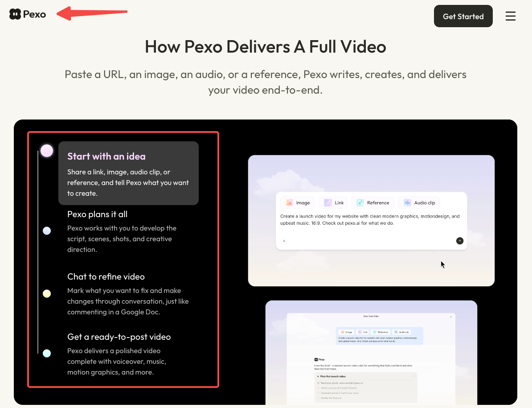Click the small Pexo avatar in the chat preview
The height and width of the screenshot is (408, 532).
[316, 359]
